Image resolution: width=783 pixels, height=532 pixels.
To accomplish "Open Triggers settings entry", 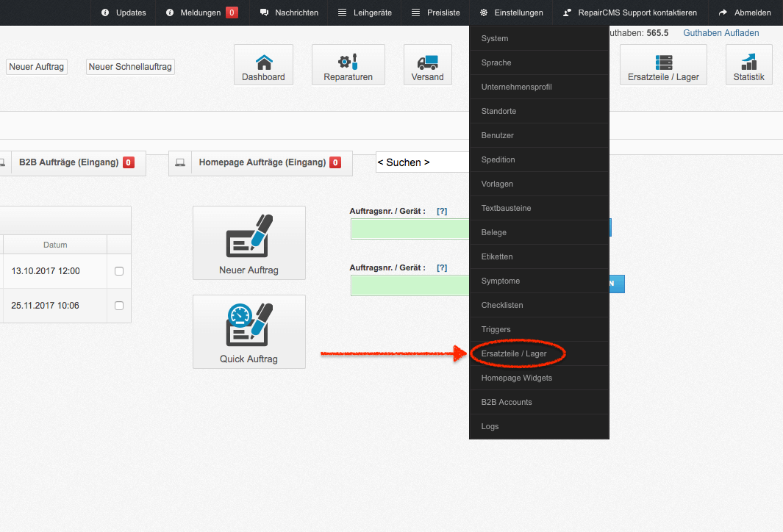I will [539, 329].
